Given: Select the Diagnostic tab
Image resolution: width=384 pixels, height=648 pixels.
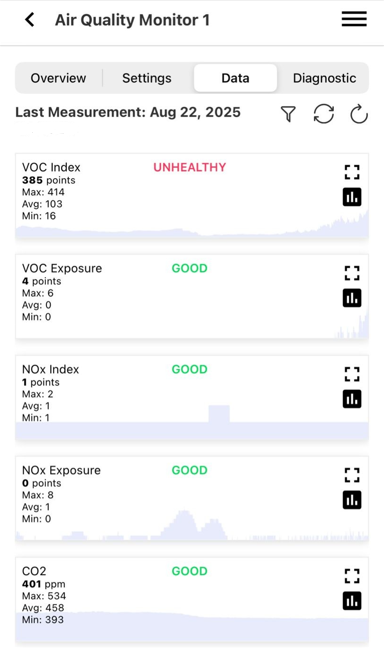Looking at the screenshot, I should [324, 78].
